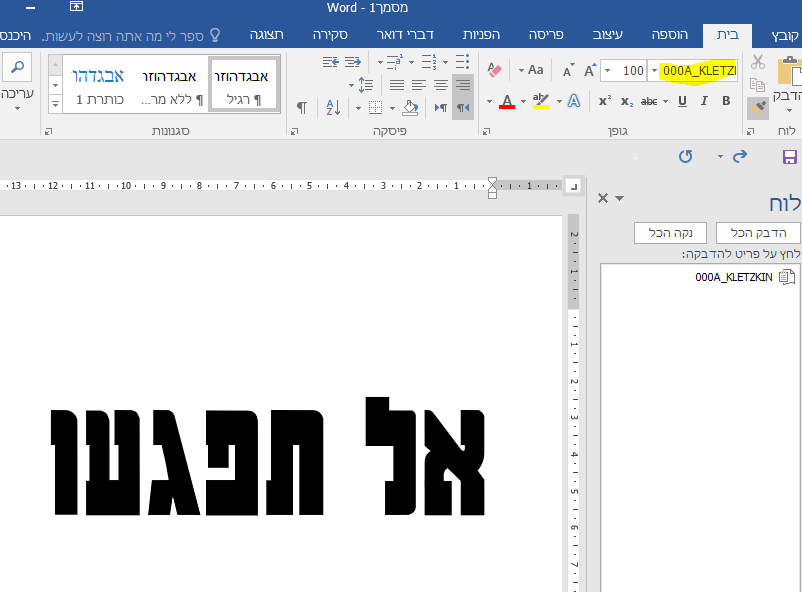The width and height of the screenshot is (802, 592).
Task: Click the Shrink Font icon
Action: [568, 71]
